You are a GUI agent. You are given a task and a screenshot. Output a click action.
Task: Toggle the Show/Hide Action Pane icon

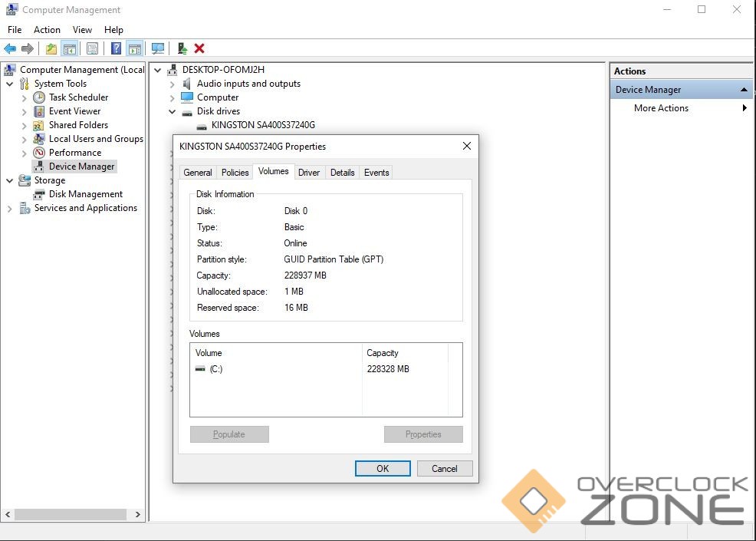pos(134,48)
